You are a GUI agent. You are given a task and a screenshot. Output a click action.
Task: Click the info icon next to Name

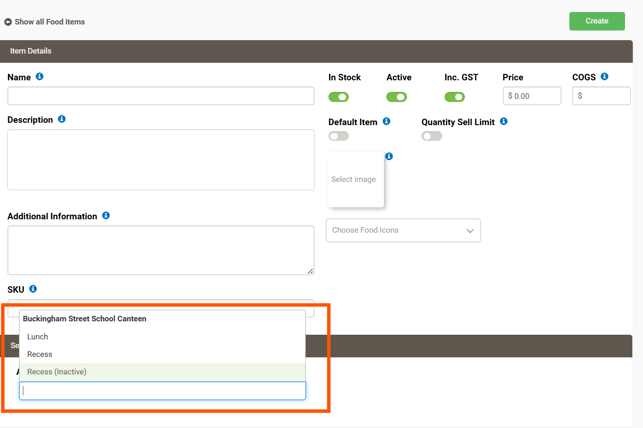[40, 77]
